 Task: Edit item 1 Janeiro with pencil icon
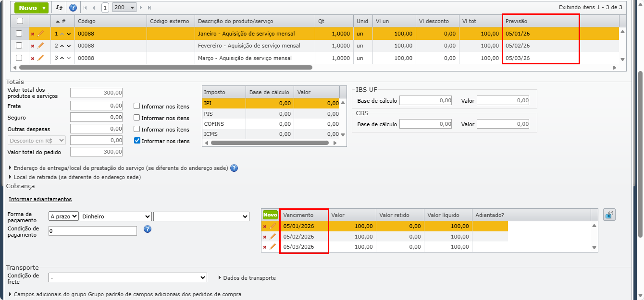click(x=40, y=33)
